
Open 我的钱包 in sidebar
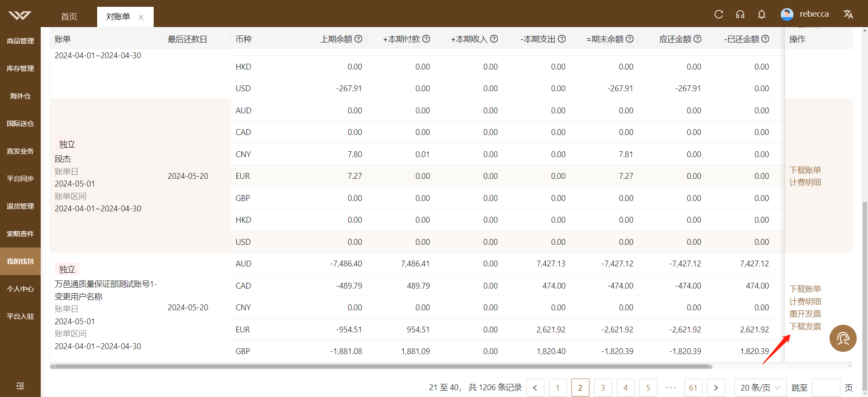(20, 262)
